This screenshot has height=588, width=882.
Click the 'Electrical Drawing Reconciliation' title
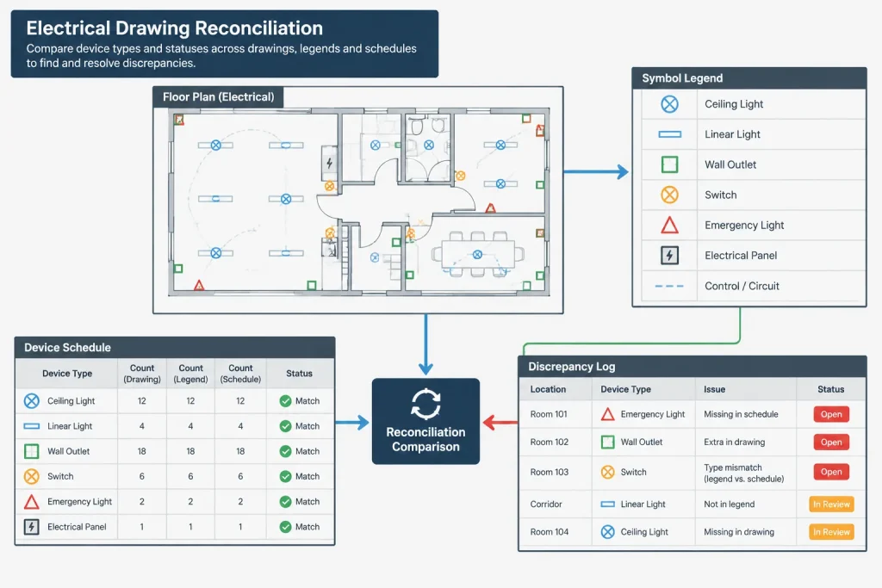[x=174, y=28]
